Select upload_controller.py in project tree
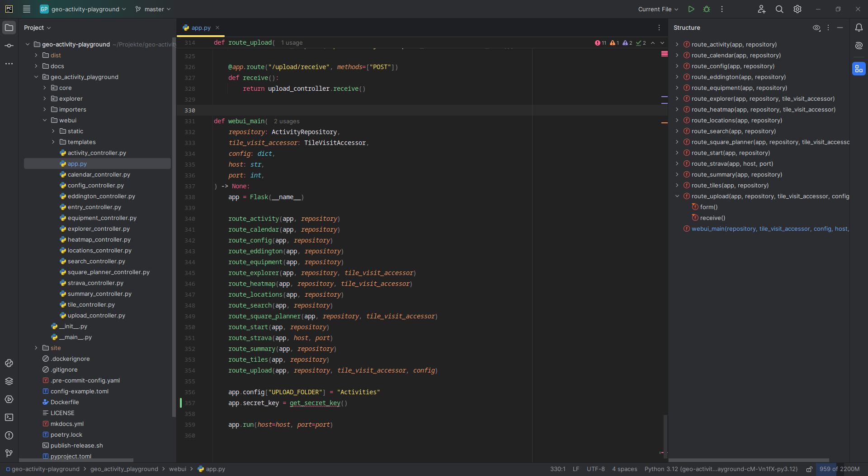The width and height of the screenshot is (868, 476). [96, 315]
